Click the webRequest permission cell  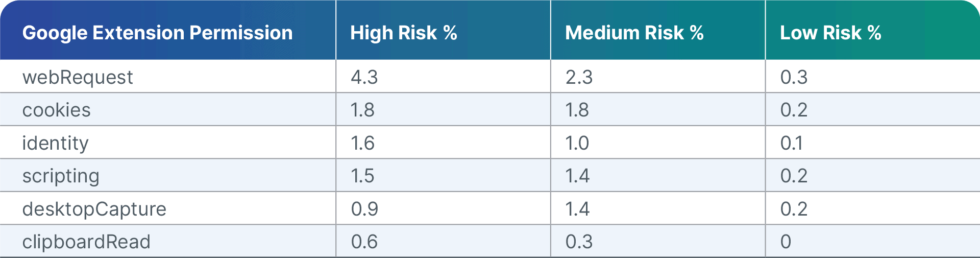(x=78, y=77)
